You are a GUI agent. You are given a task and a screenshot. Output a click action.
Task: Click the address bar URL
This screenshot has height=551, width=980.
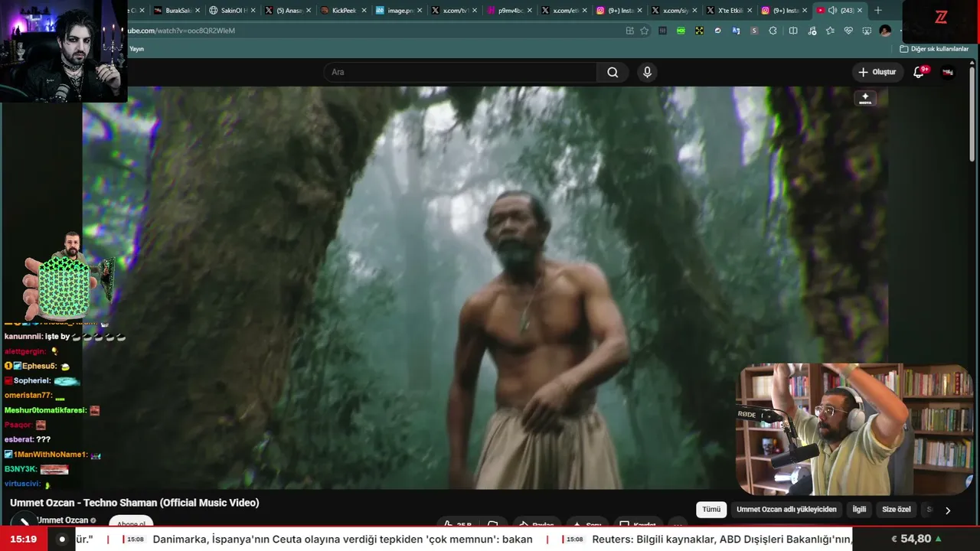(x=181, y=31)
